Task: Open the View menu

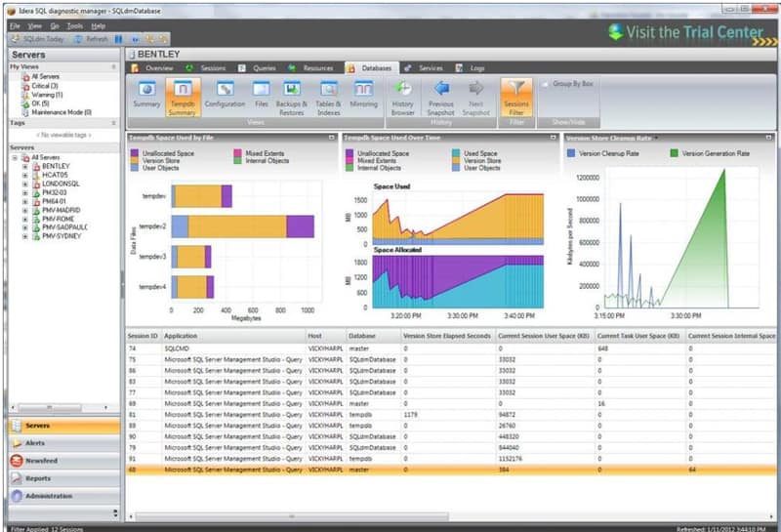Action: tap(34, 26)
